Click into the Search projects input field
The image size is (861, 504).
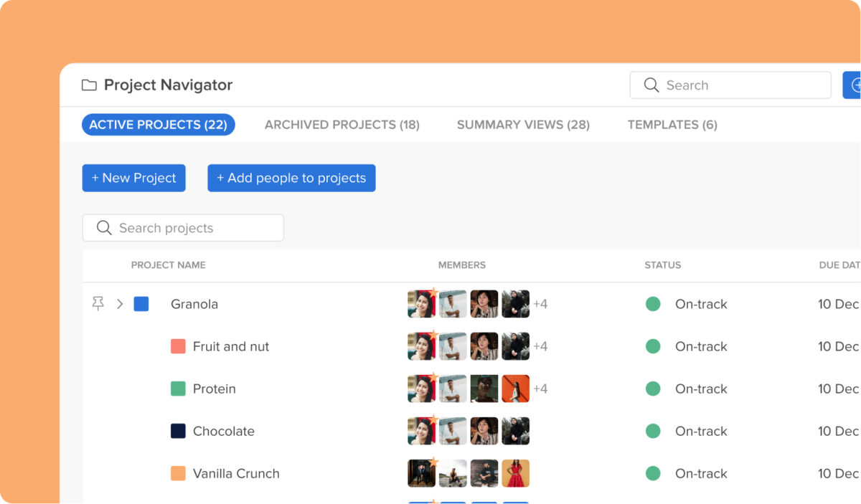click(x=194, y=228)
